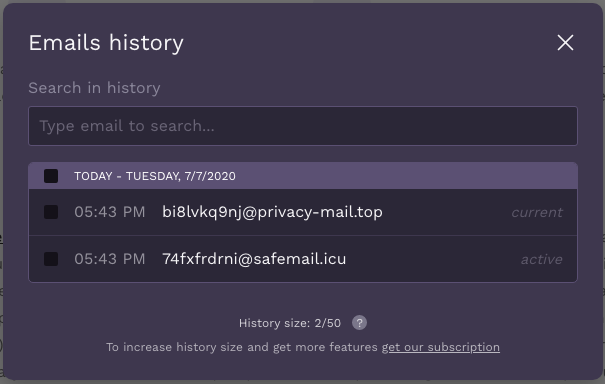Focus the 'Type email to search' field

[303, 126]
